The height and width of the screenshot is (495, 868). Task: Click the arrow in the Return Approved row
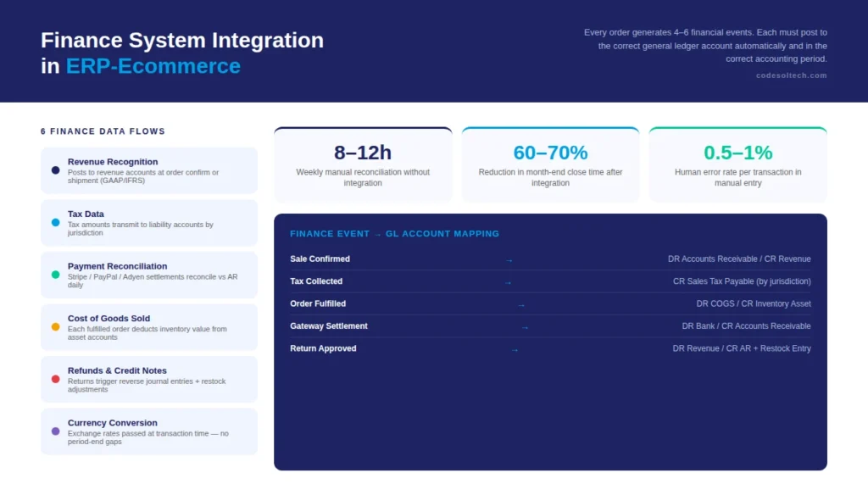click(x=515, y=350)
